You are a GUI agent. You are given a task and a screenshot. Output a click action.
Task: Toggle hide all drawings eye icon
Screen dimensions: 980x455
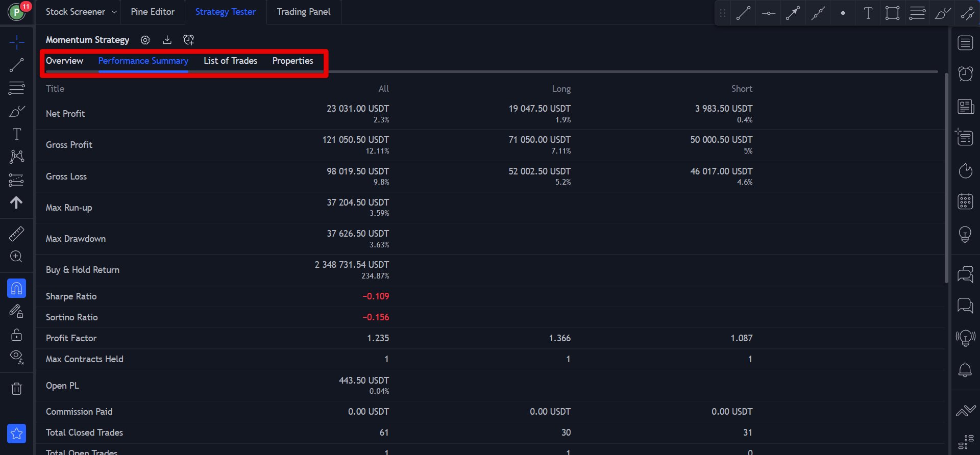point(17,357)
